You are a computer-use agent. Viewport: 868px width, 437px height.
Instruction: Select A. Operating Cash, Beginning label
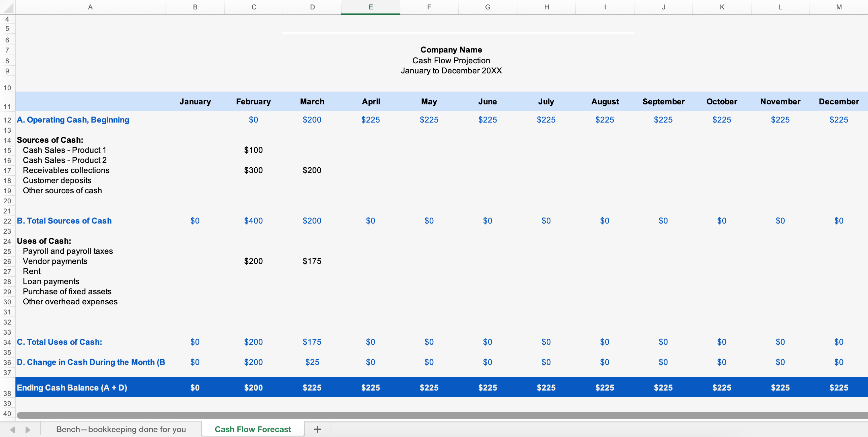[x=73, y=120]
